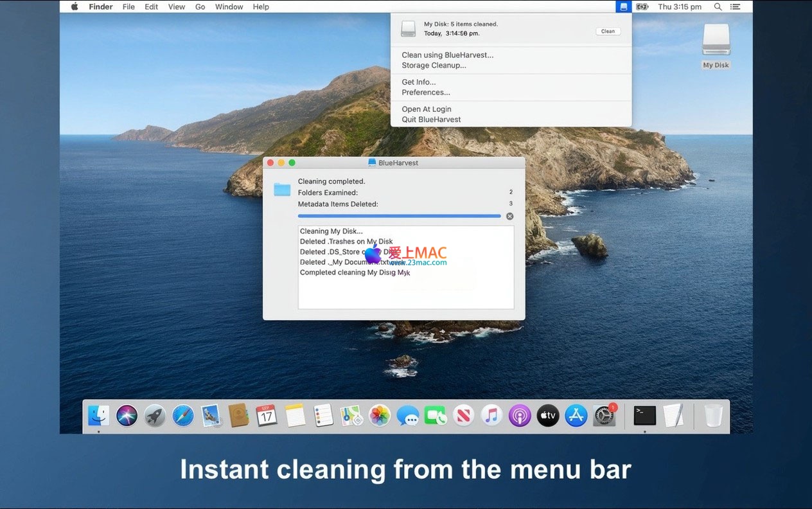Click the BlueHarvest menu bar icon
The width and height of the screenshot is (812, 509).
[x=622, y=7]
